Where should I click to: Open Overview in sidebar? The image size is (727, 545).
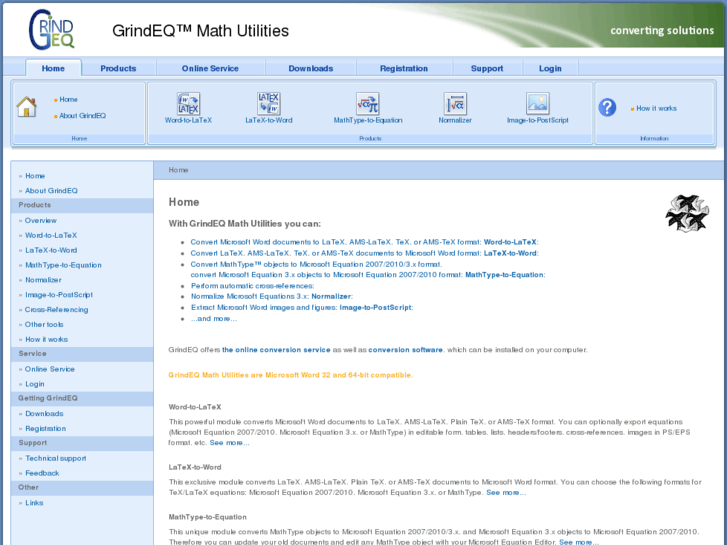(x=41, y=220)
